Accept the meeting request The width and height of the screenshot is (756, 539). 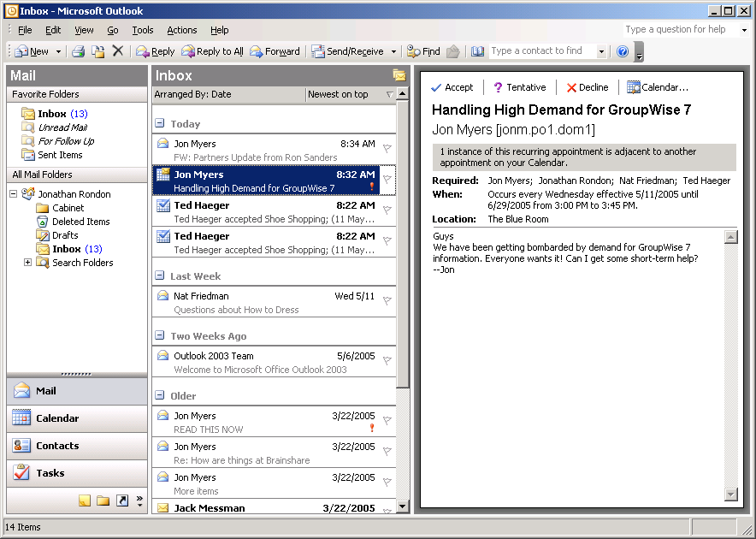pos(452,87)
